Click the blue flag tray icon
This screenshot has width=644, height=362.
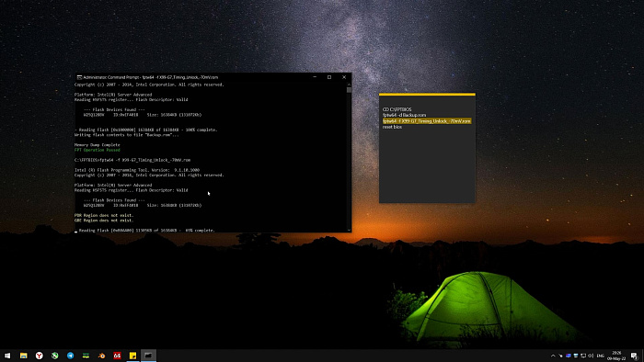coord(569,356)
